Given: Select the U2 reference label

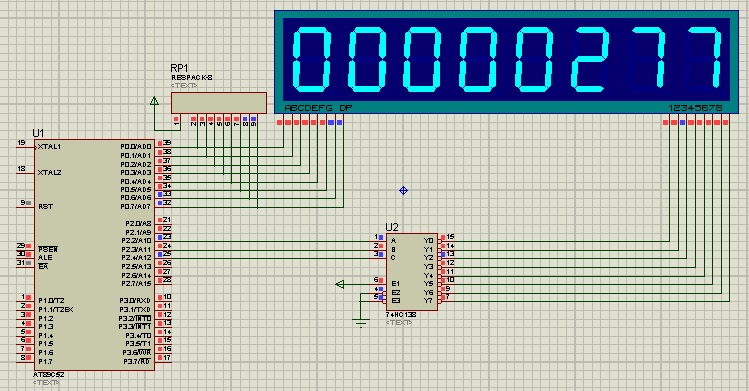Looking at the screenshot, I should point(392,227).
